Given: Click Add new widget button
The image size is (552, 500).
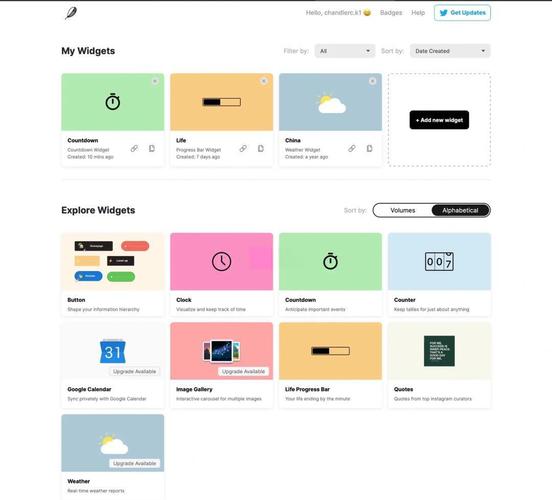Looking at the screenshot, I should [439, 120].
